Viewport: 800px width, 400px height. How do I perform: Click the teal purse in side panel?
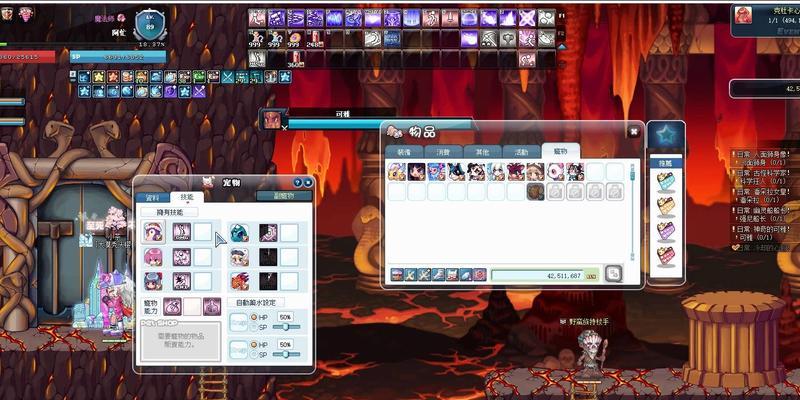[666, 182]
